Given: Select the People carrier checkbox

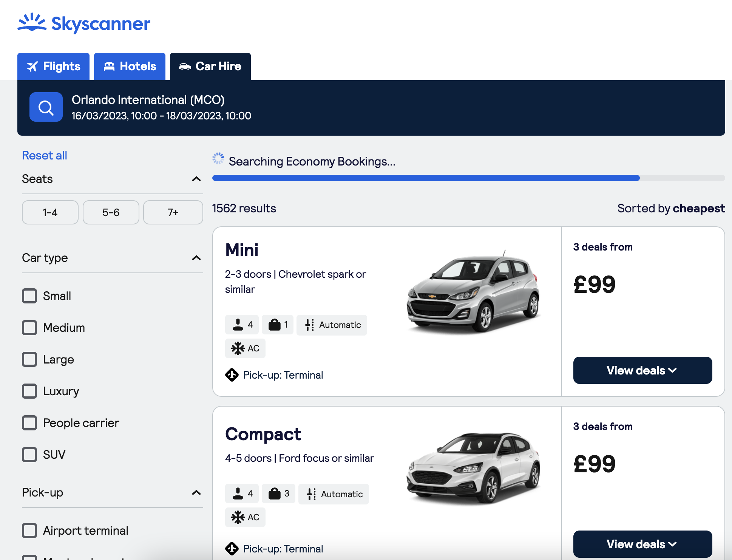Looking at the screenshot, I should (29, 423).
